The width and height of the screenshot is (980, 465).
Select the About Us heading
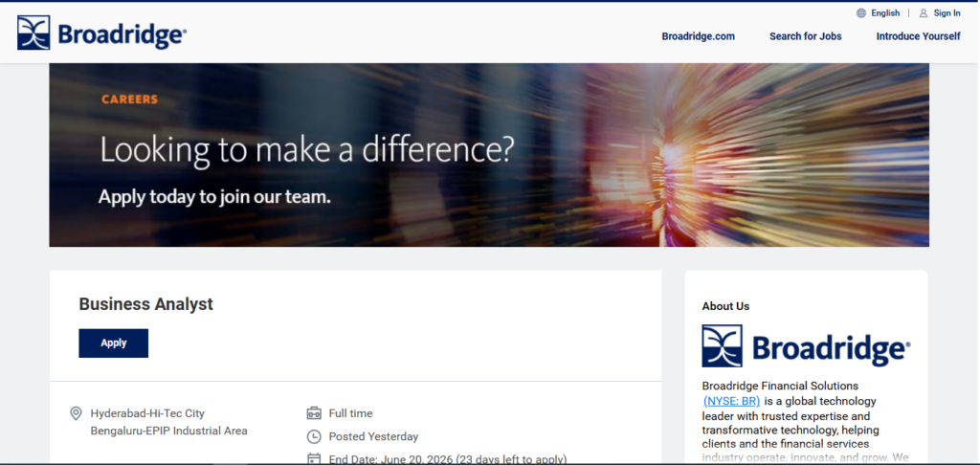(725, 306)
